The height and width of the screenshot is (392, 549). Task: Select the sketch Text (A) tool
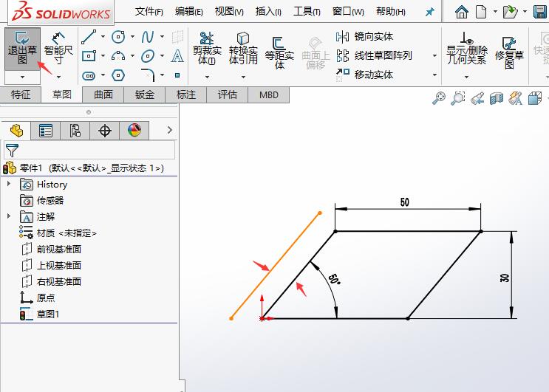(177, 56)
